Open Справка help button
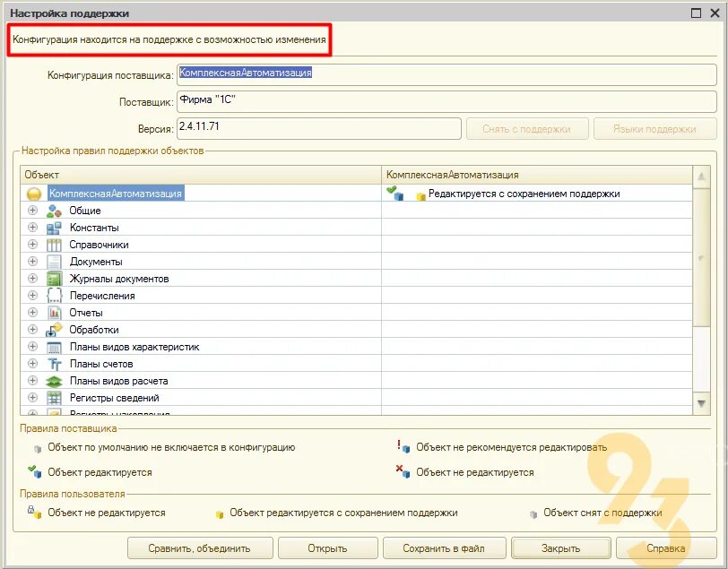The width and height of the screenshot is (728, 569). 666,548
